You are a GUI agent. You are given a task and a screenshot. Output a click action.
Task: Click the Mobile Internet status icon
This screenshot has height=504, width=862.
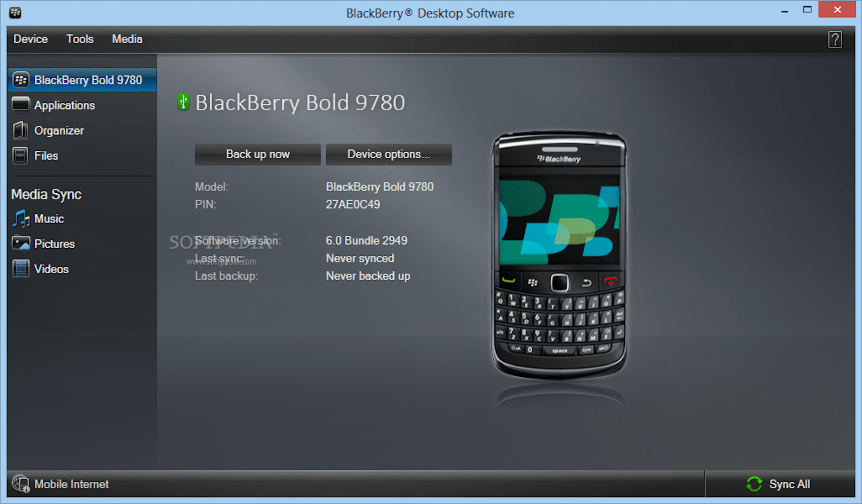click(x=20, y=484)
